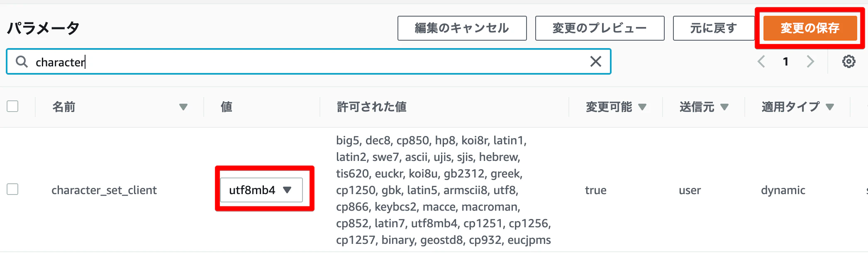Open table preferences gear icon

pos(848,61)
